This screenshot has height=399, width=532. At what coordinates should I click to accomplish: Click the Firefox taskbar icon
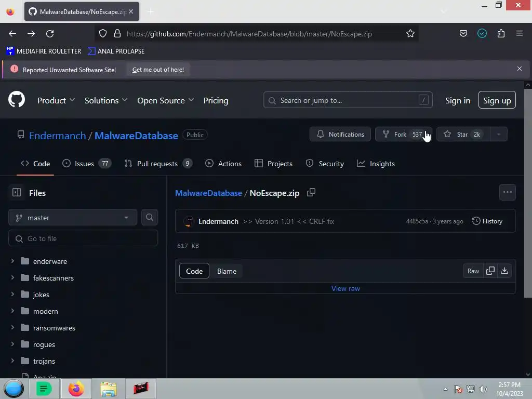point(76,389)
